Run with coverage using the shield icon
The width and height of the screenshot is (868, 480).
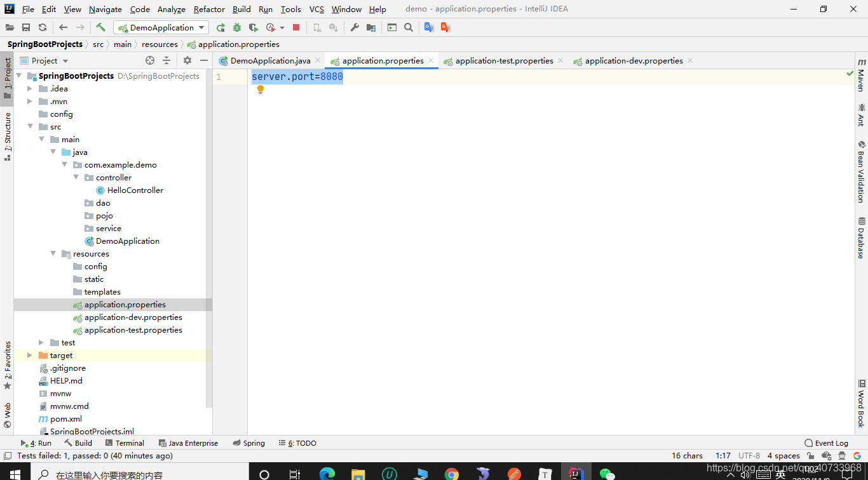click(254, 27)
